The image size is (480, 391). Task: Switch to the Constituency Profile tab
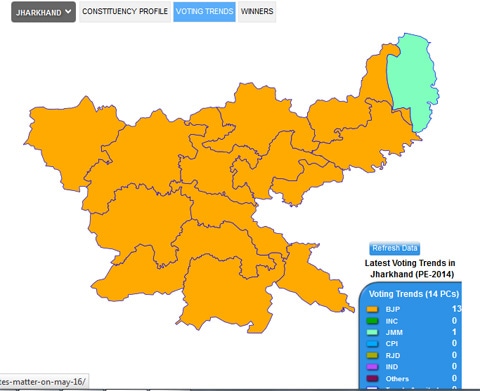[x=125, y=11]
